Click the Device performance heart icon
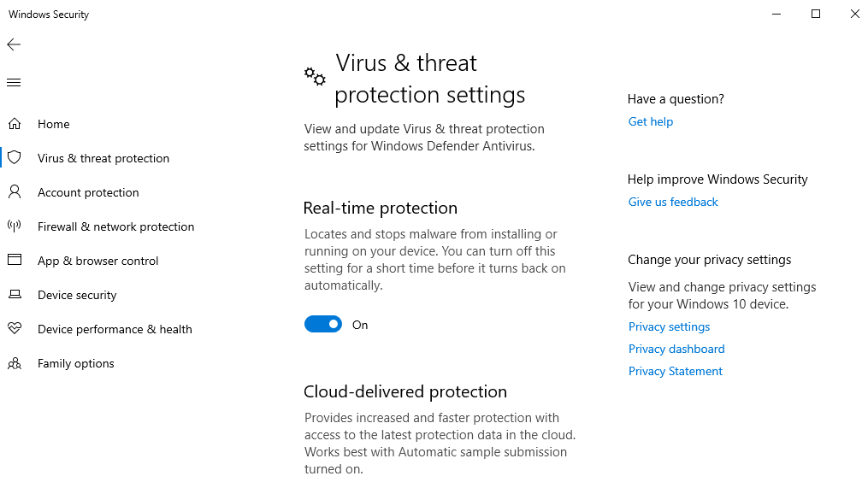Image resolution: width=868 pixels, height=482 pixels. [15, 329]
